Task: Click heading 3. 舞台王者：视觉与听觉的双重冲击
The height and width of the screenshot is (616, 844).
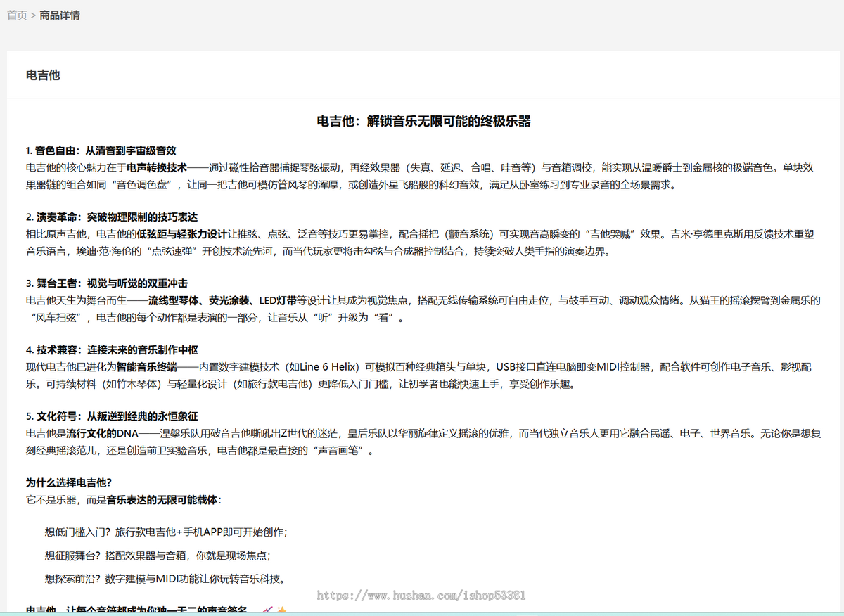Action: click(x=107, y=283)
